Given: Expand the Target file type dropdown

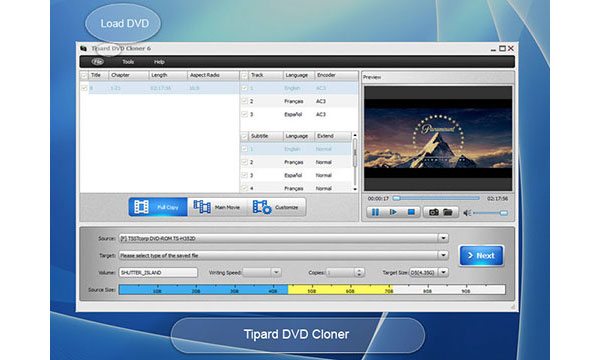Looking at the screenshot, I should 443,255.
